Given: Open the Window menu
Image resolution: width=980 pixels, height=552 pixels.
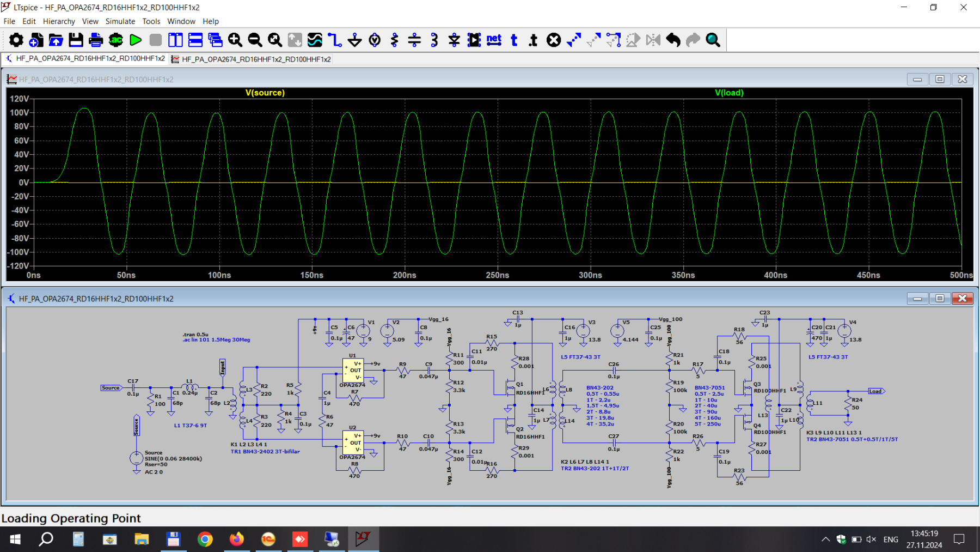Looking at the screenshot, I should pyautogui.click(x=181, y=21).
